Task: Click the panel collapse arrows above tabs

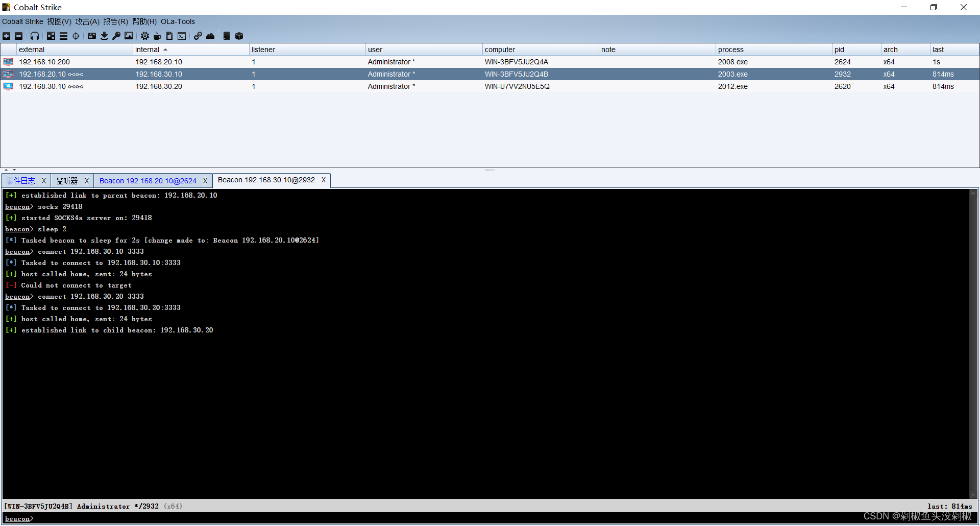Action: pyautogui.click(x=10, y=170)
